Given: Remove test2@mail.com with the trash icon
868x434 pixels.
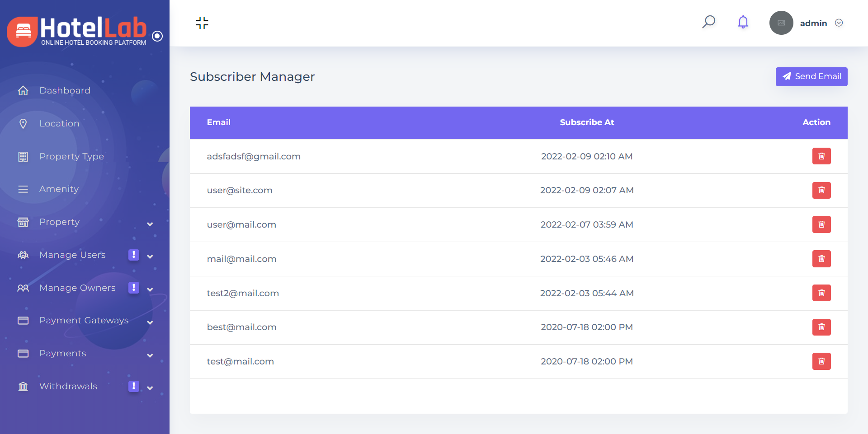Looking at the screenshot, I should [821, 293].
